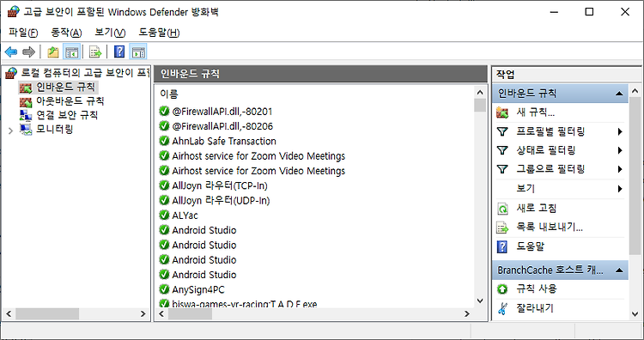Viewport: 644px width, 340px height.
Task: Click the scissors icon next to 잘라내기
Action: [502, 308]
